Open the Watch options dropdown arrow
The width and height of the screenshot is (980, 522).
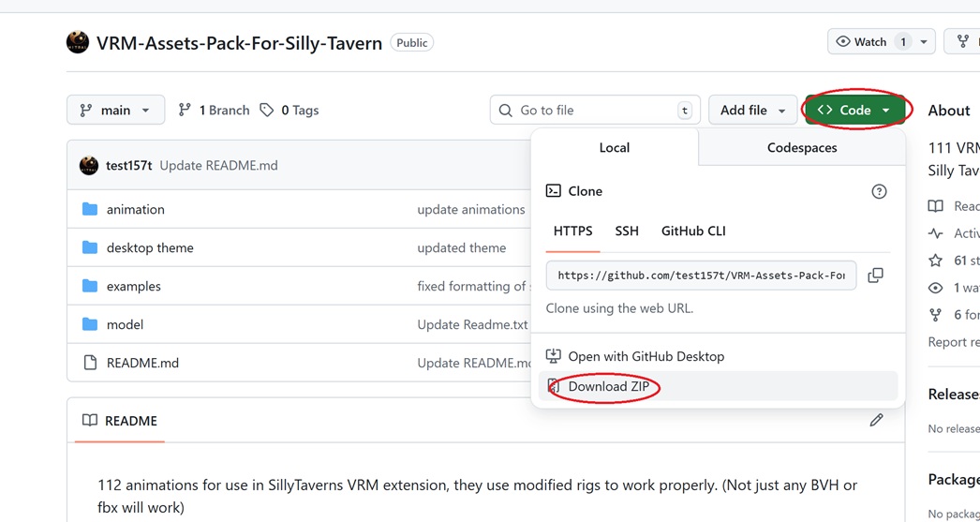pyautogui.click(x=924, y=42)
